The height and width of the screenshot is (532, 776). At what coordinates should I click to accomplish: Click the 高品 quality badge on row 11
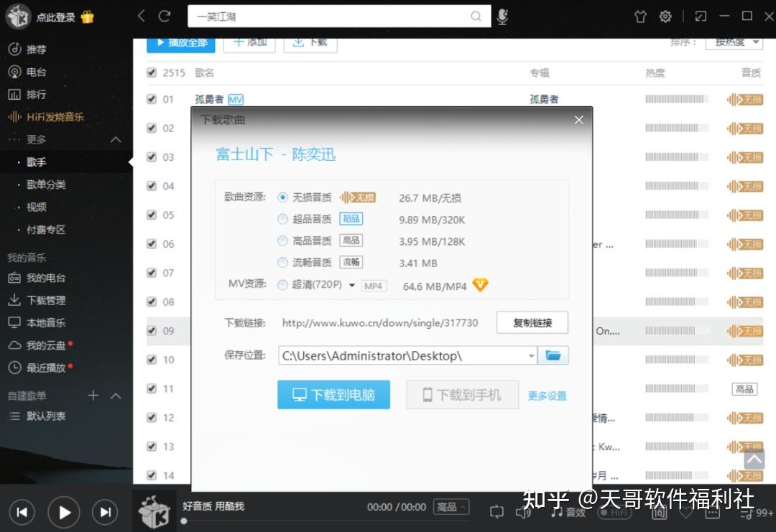point(744,389)
